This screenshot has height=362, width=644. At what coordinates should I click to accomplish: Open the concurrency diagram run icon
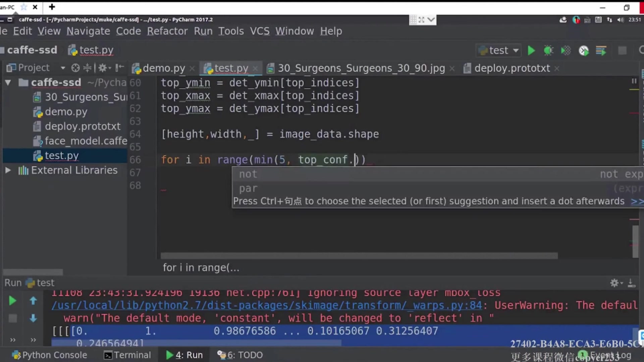point(601,51)
